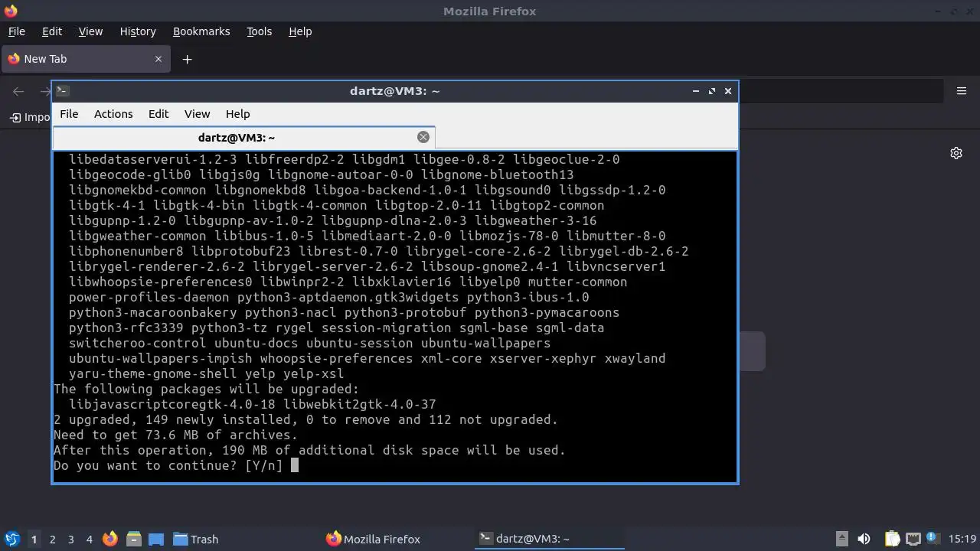980x551 pixels.
Task: Close the dartz@VM3 terminal tab
Action: (x=423, y=137)
